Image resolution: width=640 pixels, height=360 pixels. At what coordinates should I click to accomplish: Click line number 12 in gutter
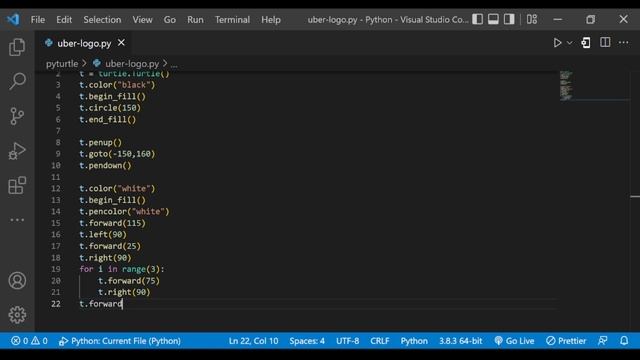tap(56, 189)
